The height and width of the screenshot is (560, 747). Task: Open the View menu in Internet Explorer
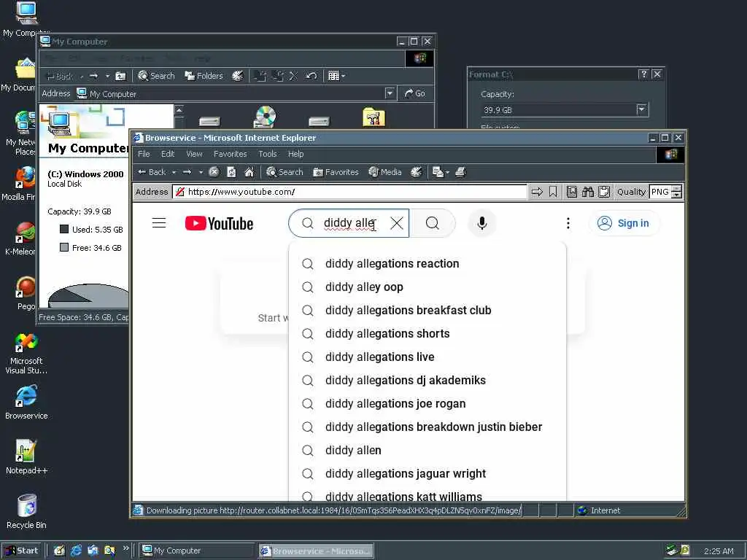coord(194,154)
